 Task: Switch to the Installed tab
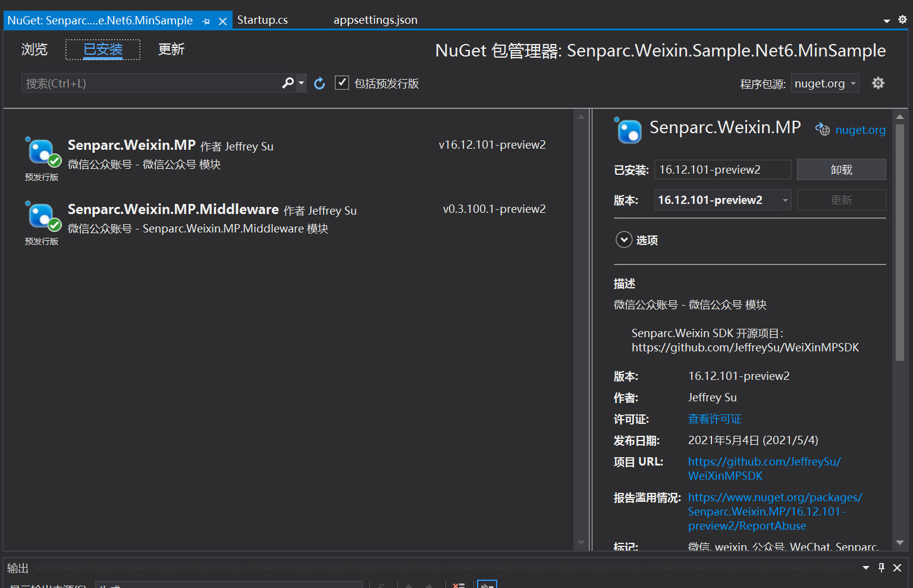(x=103, y=50)
